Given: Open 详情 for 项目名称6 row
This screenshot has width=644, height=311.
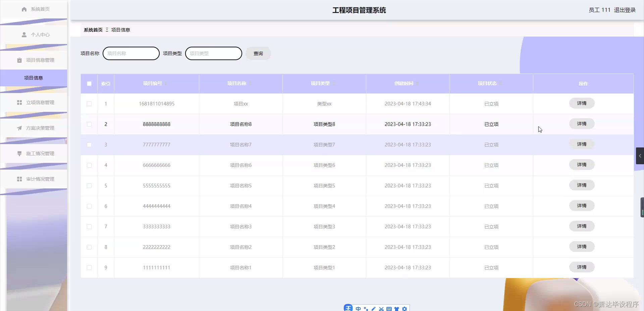Looking at the screenshot, I should click(582, 165).
